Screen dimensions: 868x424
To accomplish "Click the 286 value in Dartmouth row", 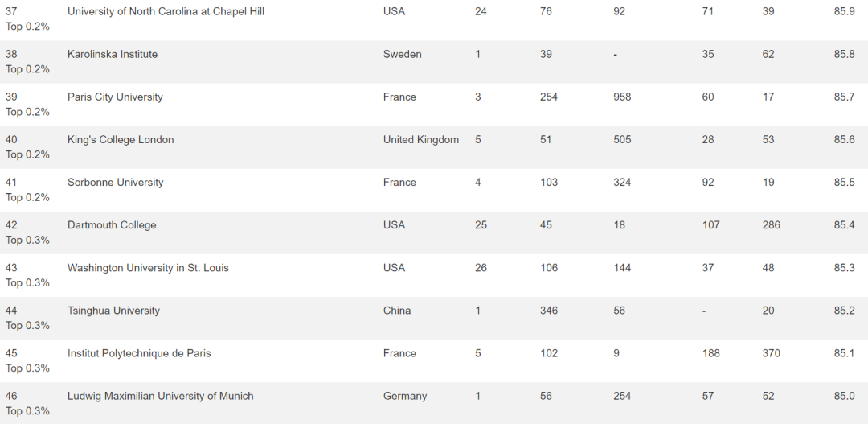I will pos(771,225).
